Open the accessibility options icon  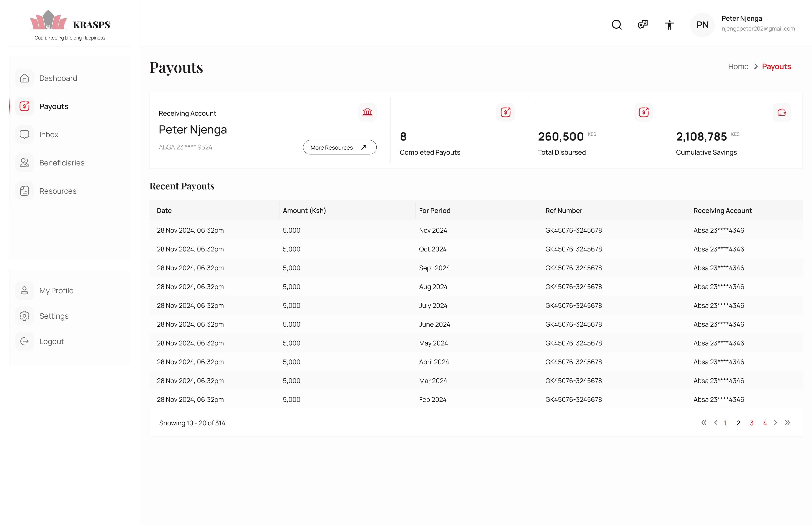click(669, 24)
